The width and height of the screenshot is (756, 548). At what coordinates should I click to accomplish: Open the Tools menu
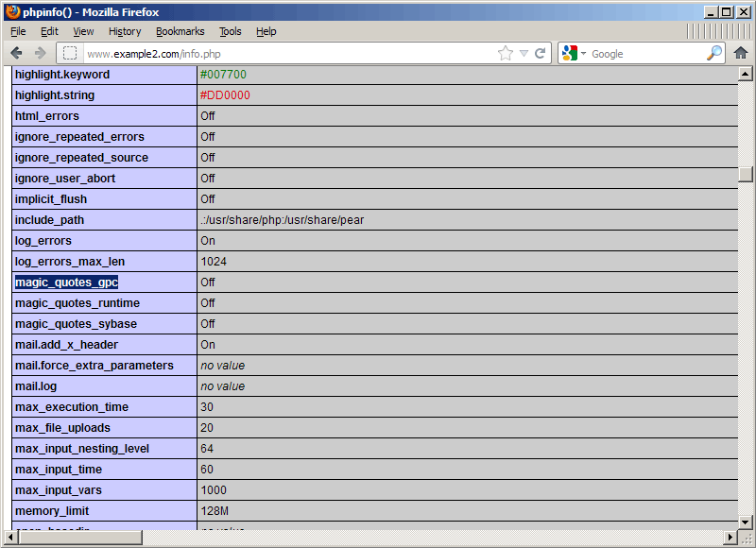[x=231, y=31]
